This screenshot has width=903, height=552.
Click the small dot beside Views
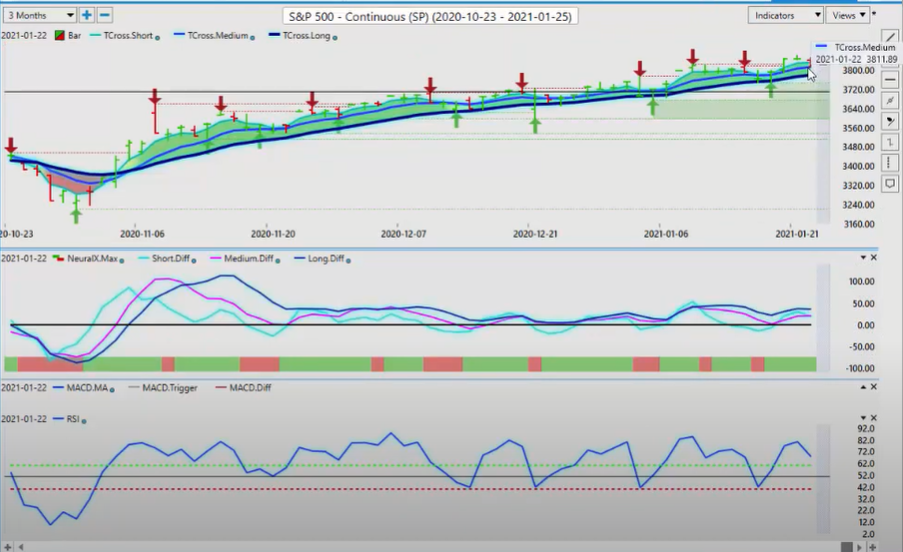click(x=875, y=13)
